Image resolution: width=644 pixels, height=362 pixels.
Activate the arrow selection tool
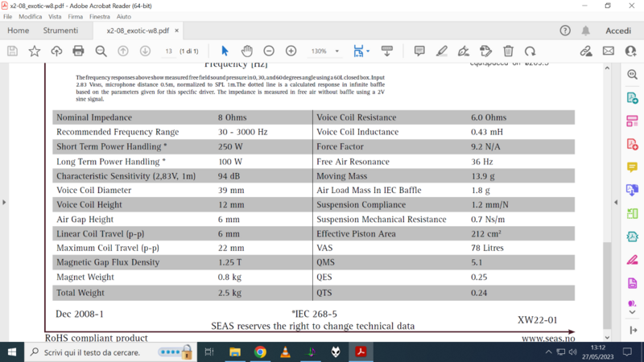[x=225, y=51]
